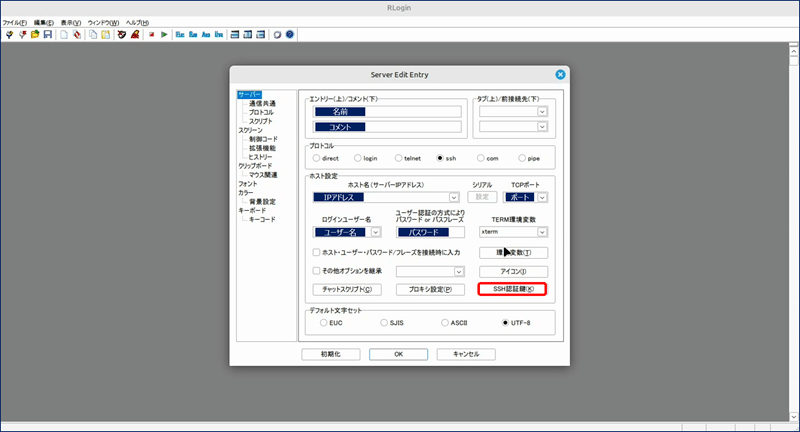This screenshot has width=800, height=432.
Task: Click the プロキシ設定(P) button
Action: coord(431,289)
